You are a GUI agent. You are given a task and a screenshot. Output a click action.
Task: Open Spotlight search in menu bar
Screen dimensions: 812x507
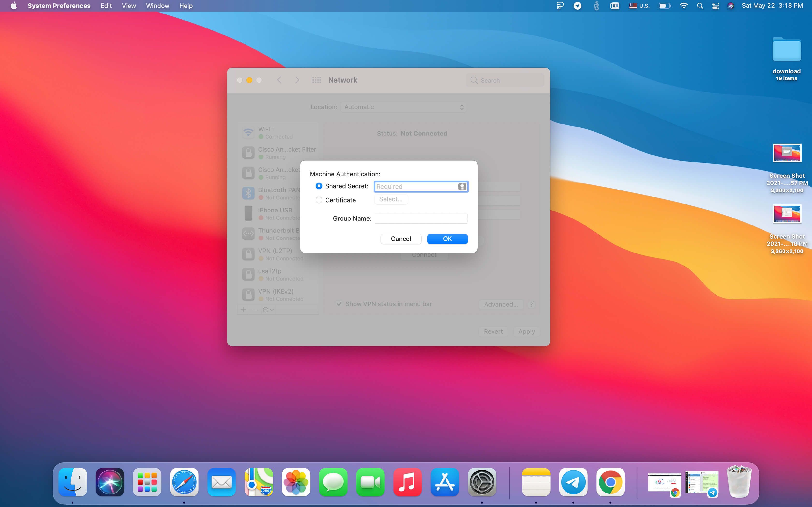pos(700,6)
